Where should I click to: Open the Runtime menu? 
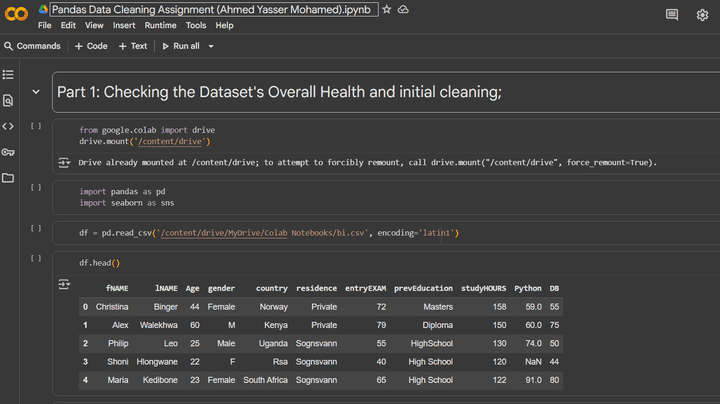click(160, 25)
